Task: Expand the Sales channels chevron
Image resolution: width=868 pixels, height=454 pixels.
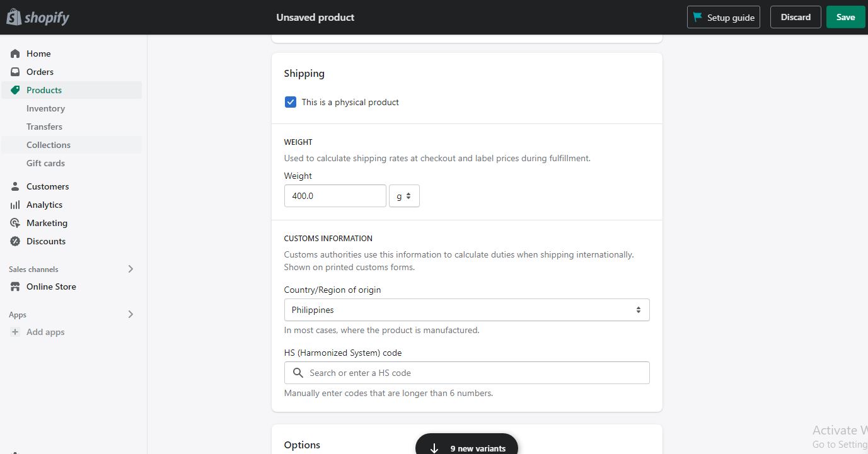Action: click(x=130, y=269)
